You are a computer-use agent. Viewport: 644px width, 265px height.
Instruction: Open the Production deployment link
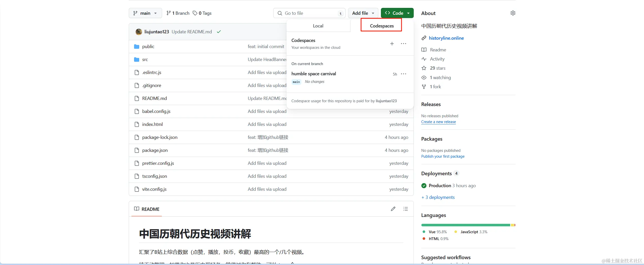(x=440, y=186)
